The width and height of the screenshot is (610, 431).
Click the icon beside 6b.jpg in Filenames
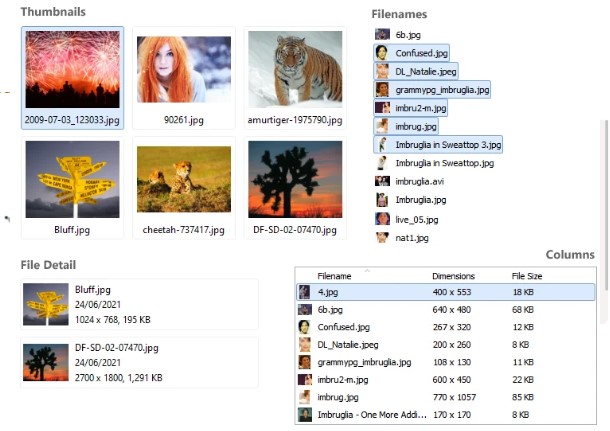point(382,34)
